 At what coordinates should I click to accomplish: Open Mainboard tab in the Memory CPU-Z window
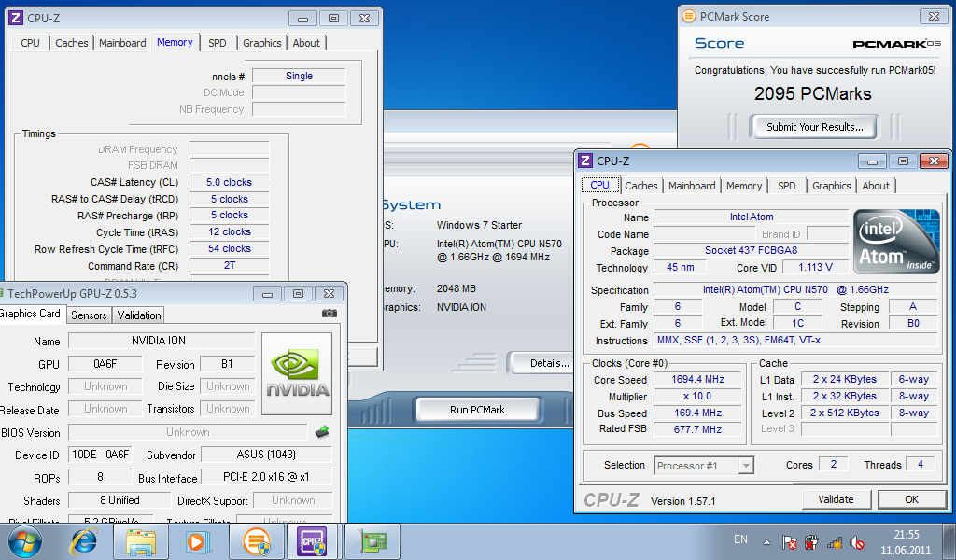pos(122,43)
